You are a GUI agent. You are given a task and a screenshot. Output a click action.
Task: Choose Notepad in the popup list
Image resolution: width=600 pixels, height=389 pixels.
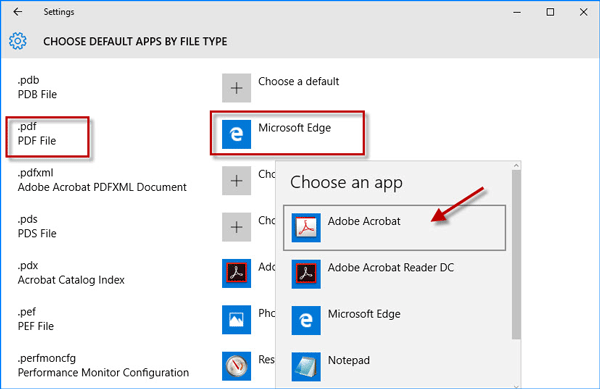coord(394,366)
